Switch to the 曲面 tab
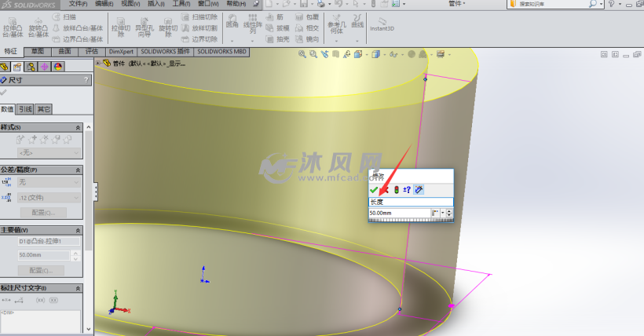 (x=64, y=51)
